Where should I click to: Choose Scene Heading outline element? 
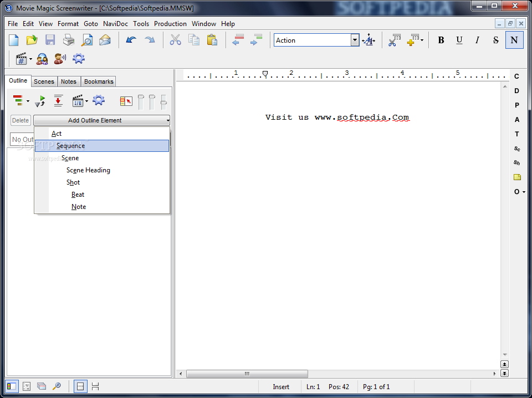(x=102, y=170)
